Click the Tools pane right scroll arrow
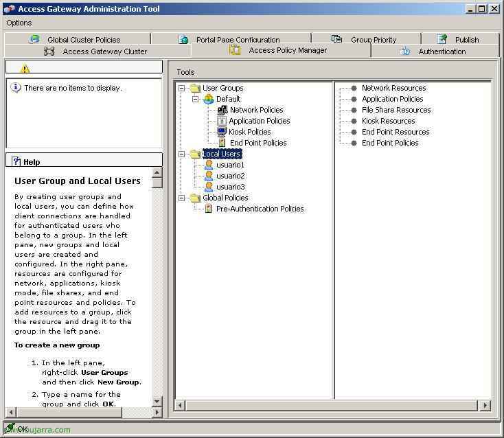 point(485,406)
